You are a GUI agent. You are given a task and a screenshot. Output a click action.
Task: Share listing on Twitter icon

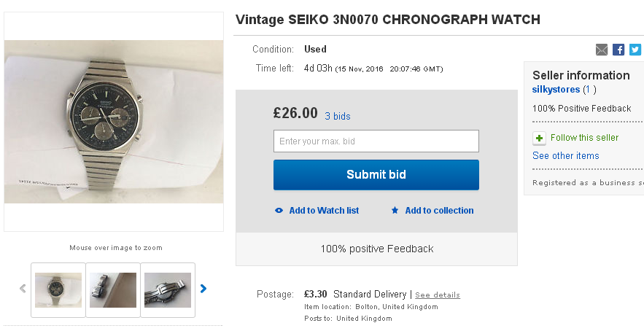pyautogui.click(x=635, y=50)
